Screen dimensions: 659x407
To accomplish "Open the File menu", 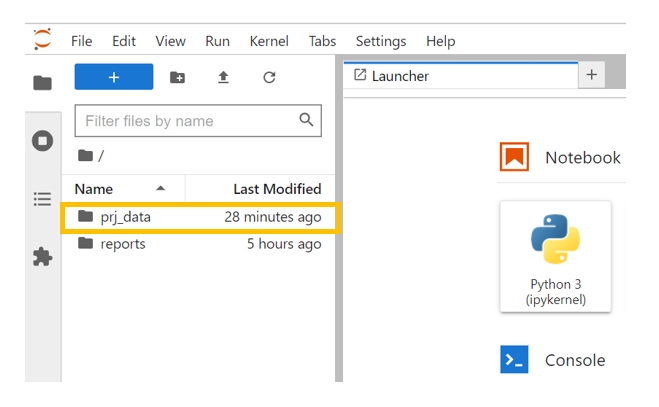I will [82, 41].
